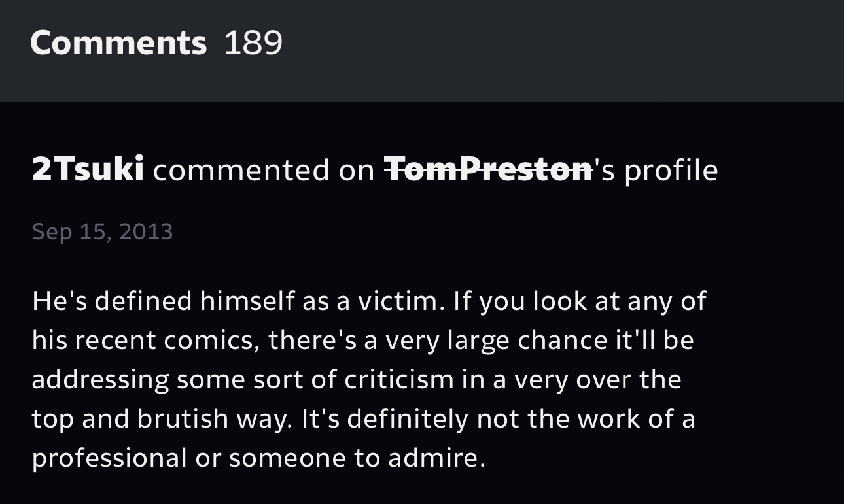Click the line starting 'top and brutish way'
The height and width of the screenshot is (504, 844).
(363, 419)
